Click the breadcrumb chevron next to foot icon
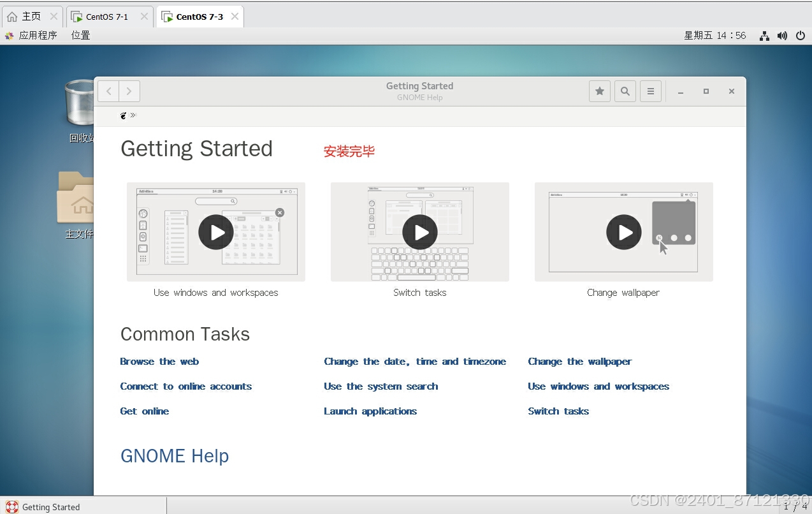Image resolution: width=812 pixels, height=514 pixels. click(133, 115)
